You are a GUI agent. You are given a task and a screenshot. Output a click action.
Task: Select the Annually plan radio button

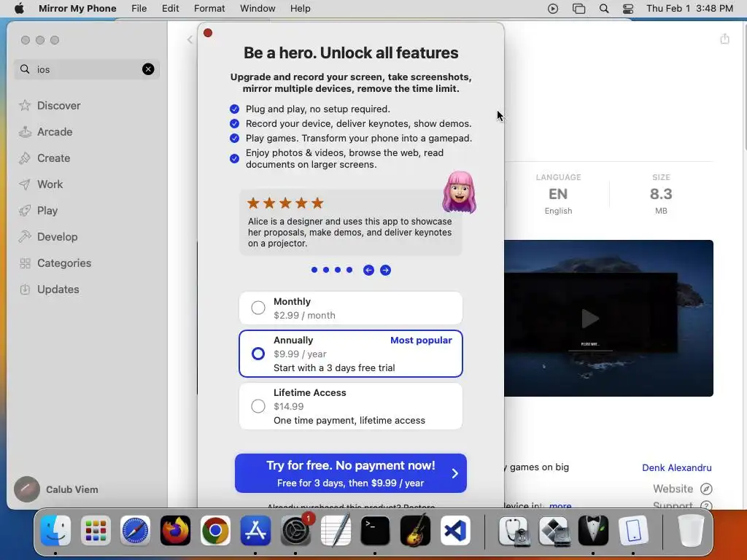[258, 354]
